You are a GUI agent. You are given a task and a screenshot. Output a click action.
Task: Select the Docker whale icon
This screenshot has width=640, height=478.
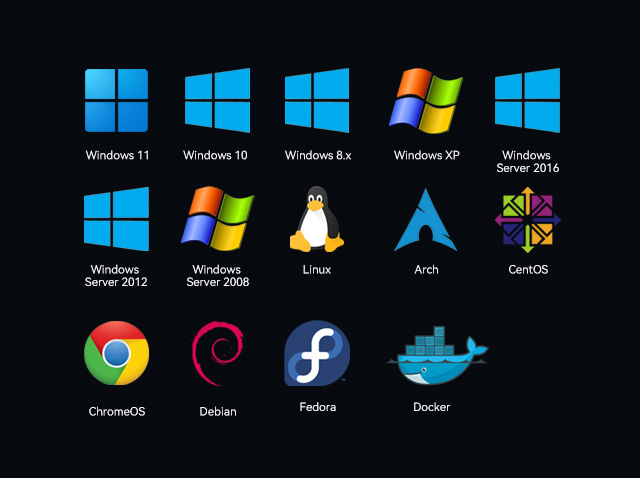437,355
